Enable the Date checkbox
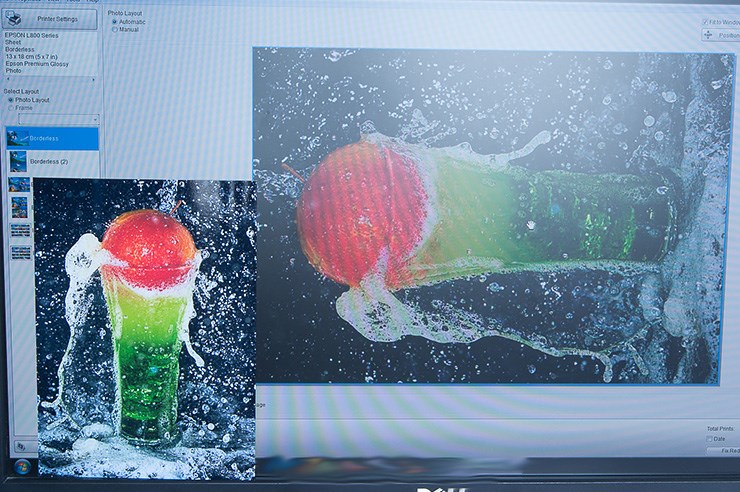 (709, 439)
